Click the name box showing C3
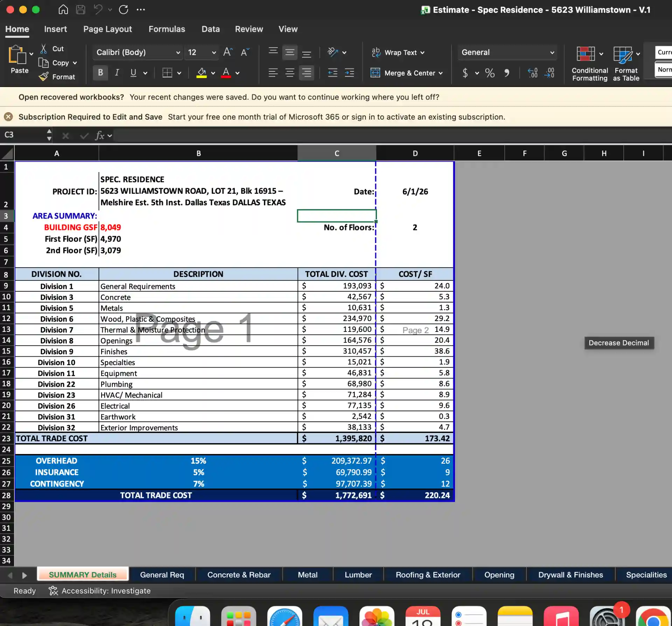The image size is (672, 626). coord(23,135)
